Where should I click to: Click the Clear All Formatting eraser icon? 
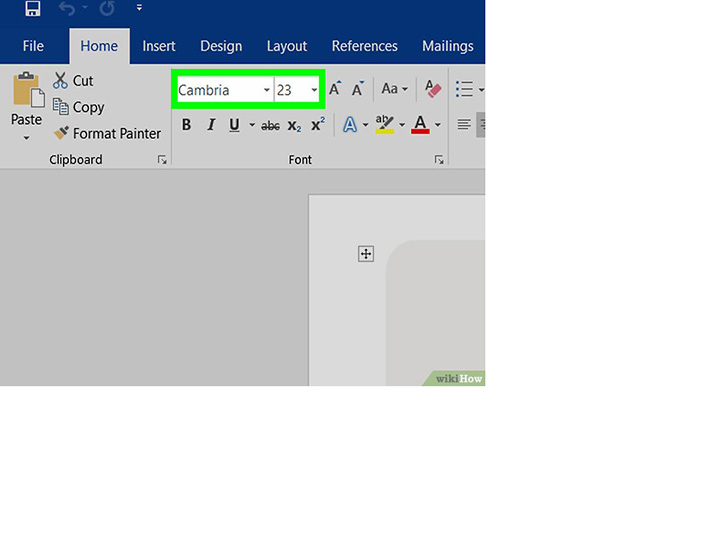pyautogui.click(x=433, y=88)
